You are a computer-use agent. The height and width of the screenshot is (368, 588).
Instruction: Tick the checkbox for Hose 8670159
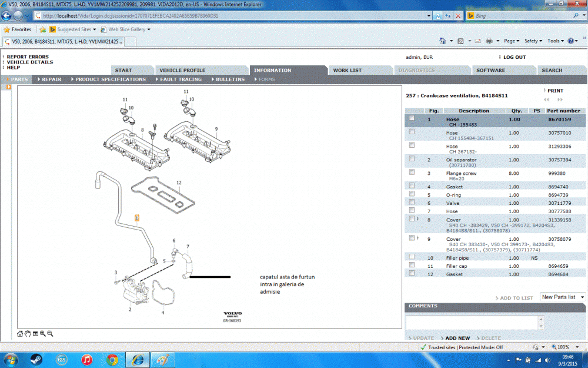pos(412,118)
